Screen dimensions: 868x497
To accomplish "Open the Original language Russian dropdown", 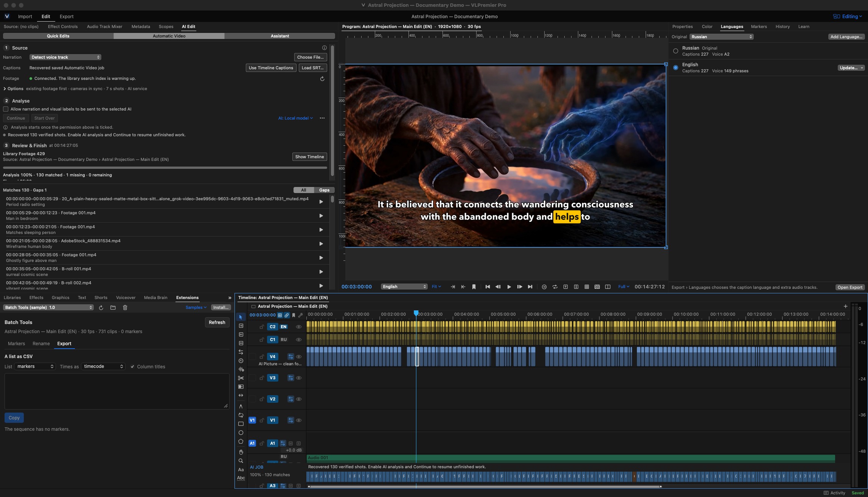I will click(x=721, y=37).
